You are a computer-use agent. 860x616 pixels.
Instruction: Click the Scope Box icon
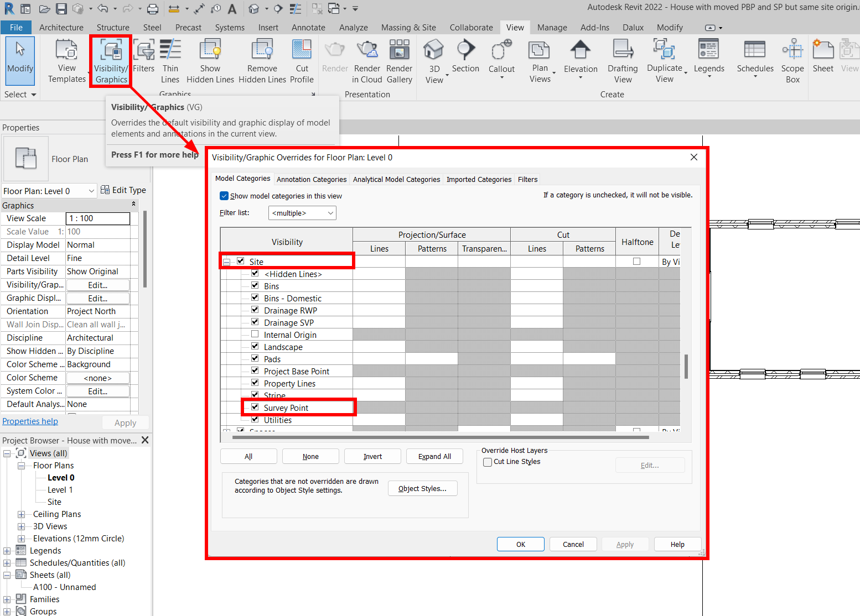792,60
